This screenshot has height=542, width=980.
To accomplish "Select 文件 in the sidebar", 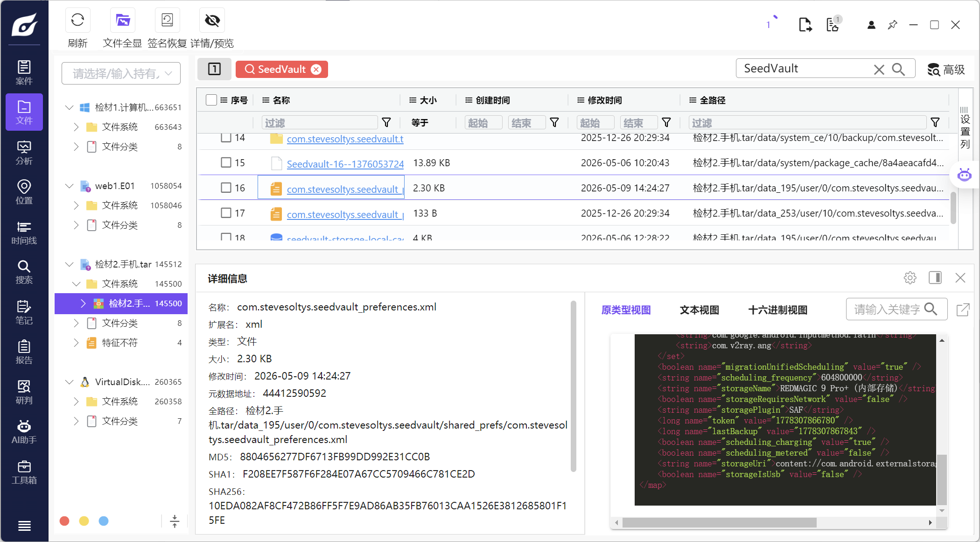I will click(24, 112).
